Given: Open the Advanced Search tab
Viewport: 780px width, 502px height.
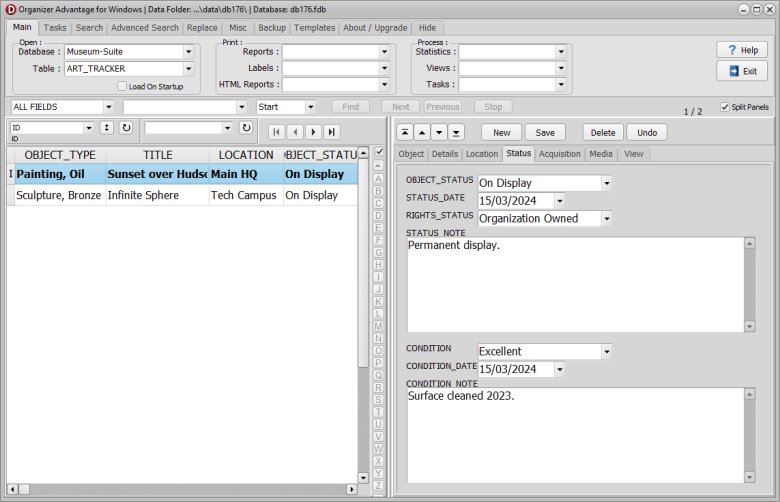Looking at the screenshot, I should 145,28.
